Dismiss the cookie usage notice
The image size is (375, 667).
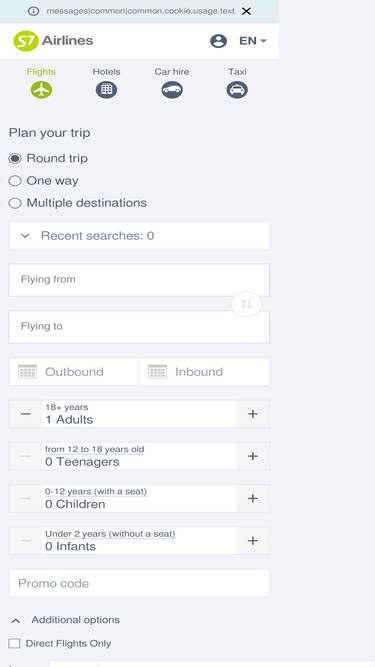click(x=246, y=11)
